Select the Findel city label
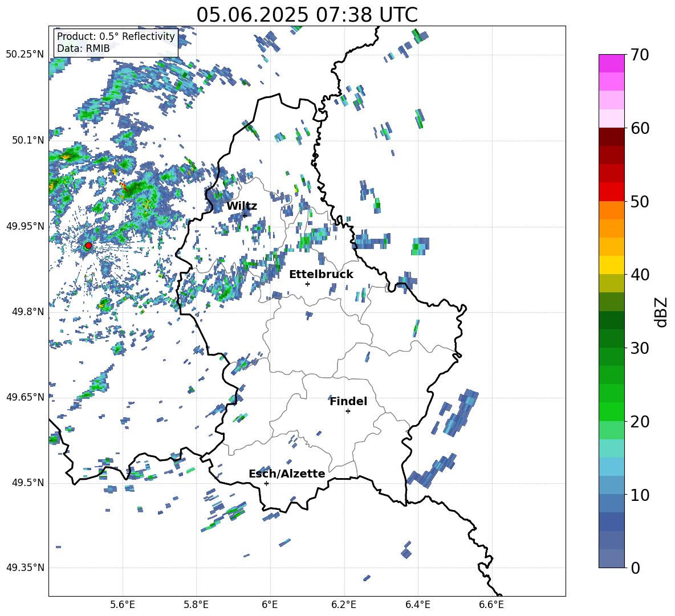 pos(348,401)
